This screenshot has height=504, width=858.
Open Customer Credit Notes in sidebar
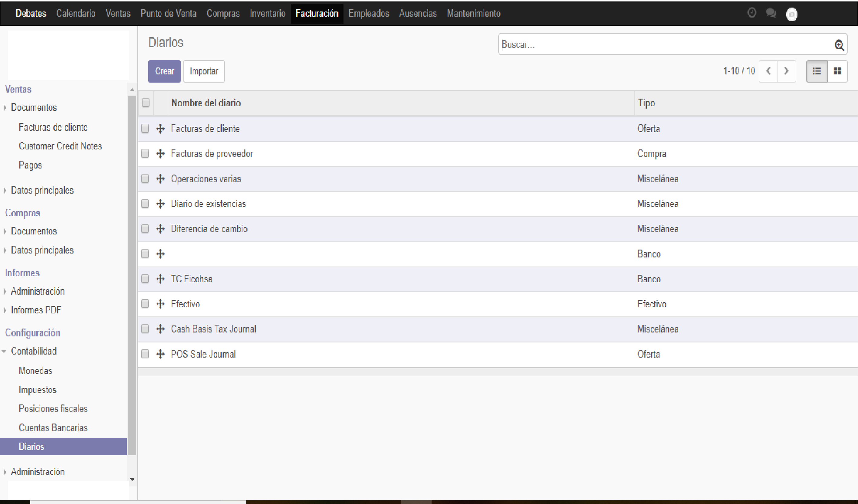[60, 146]
